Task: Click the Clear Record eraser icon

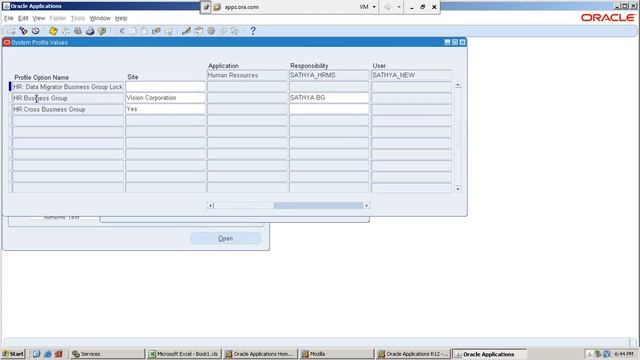Action: click(156, 31)
